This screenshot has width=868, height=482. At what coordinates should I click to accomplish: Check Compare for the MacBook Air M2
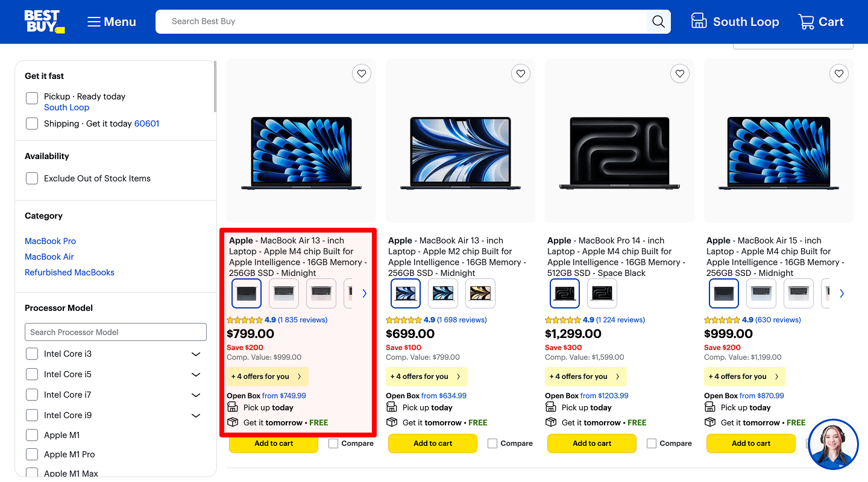pyautogui.click(x=492, y=443)
